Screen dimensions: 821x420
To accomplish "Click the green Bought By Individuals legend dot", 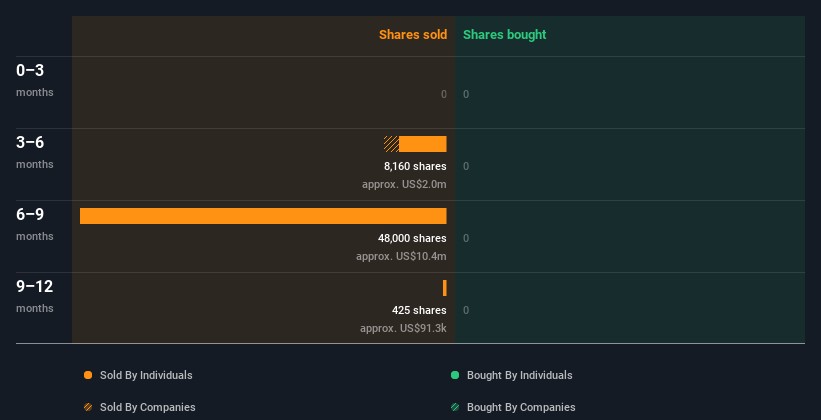I will pyautogui.click(x=455, y=376).
